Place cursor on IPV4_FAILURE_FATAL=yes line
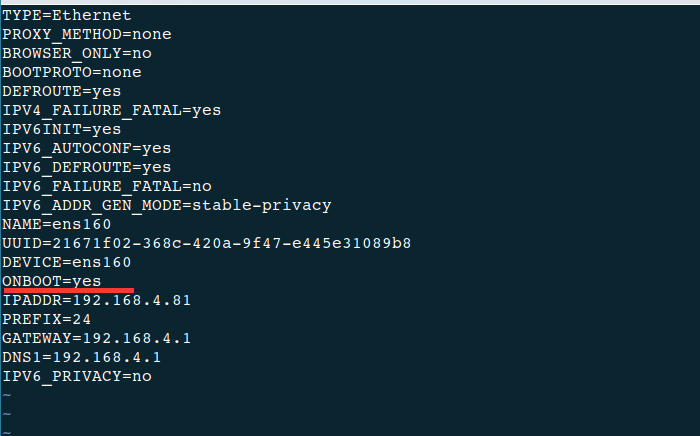700x436 pixels. [x=111, y=110]
